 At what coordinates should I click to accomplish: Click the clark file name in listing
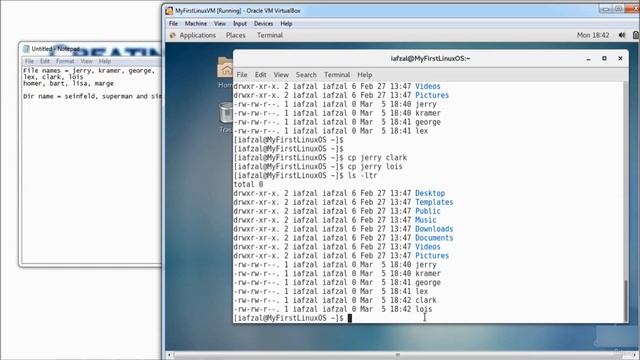point(426,300)
